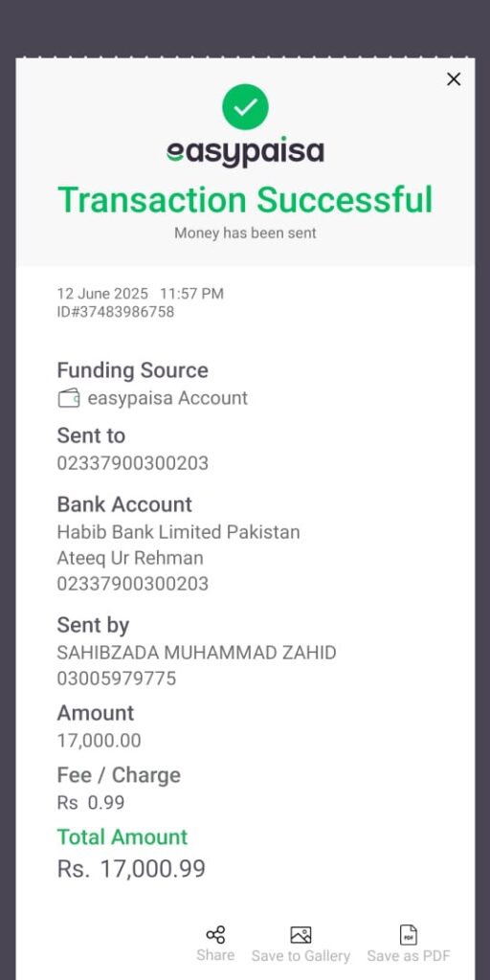The width and height of the screenshot is (490, 980).
Task: Tap the easypaisa logo
Action: pos(245,152)
